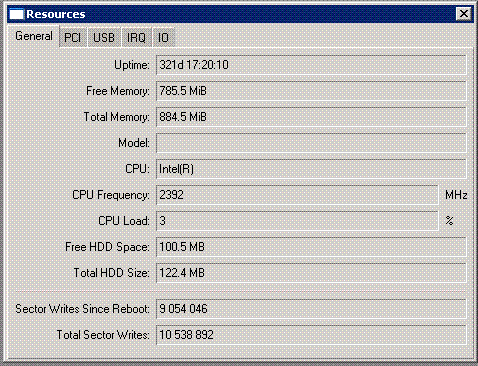
Task: Click the CPU Frequency field showing 2392
Action: pyautogui.click(x=297, y=195)
